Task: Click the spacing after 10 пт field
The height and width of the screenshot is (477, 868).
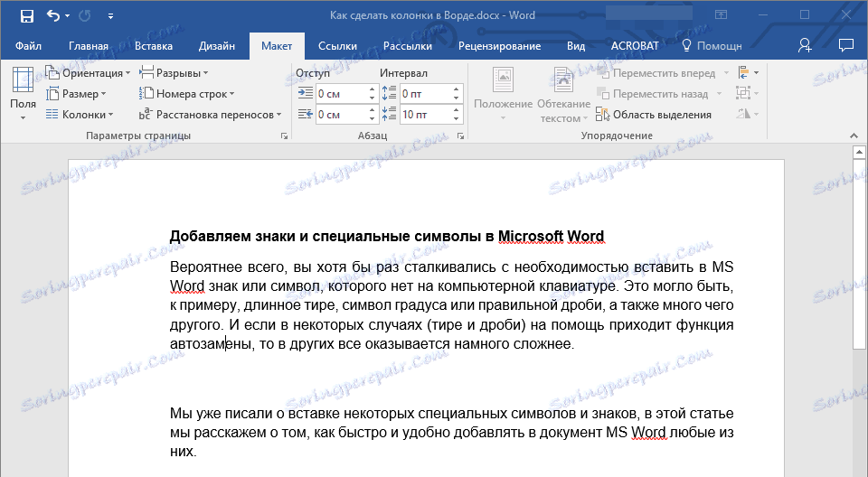Action: click(425, 115)
